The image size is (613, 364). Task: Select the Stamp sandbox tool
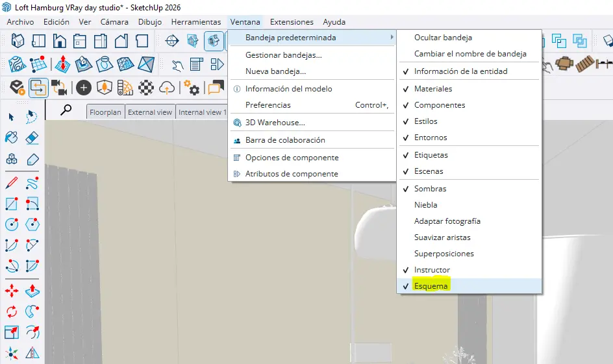(83, 64)
